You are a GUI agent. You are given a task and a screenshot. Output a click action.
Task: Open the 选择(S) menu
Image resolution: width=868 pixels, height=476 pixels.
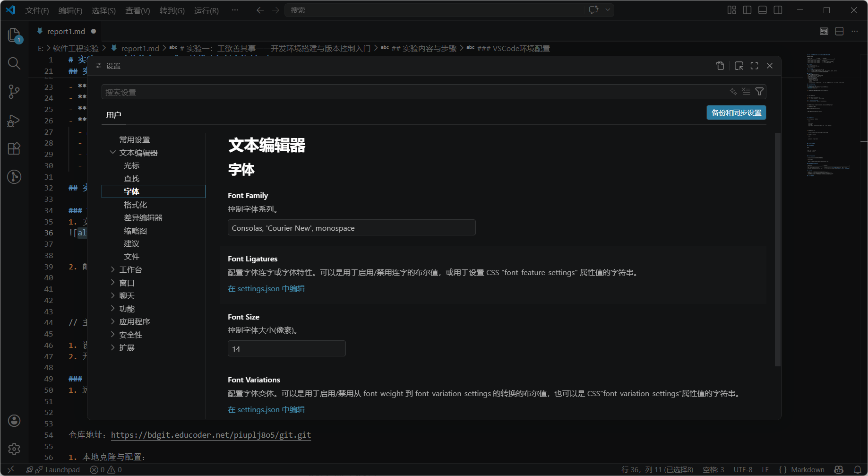point(103,10)
